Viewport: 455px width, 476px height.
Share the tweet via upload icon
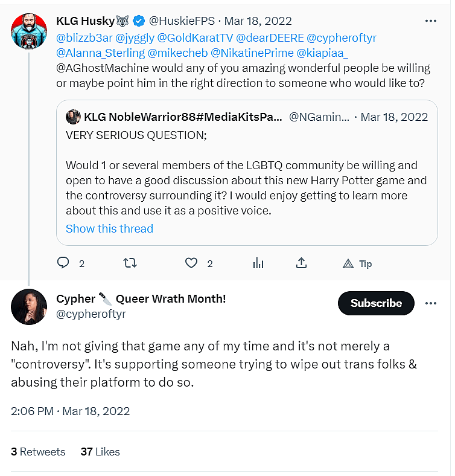click(302, 263)
